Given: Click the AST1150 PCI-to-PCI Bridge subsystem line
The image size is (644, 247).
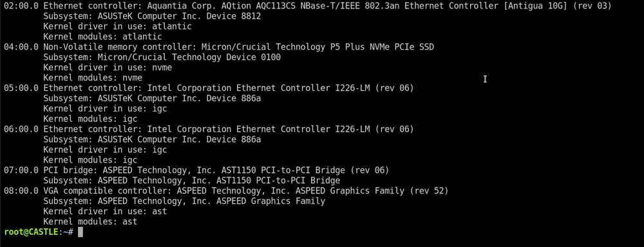Looking at the screenshot, I should pyautogui.click(x=192, y=181).
